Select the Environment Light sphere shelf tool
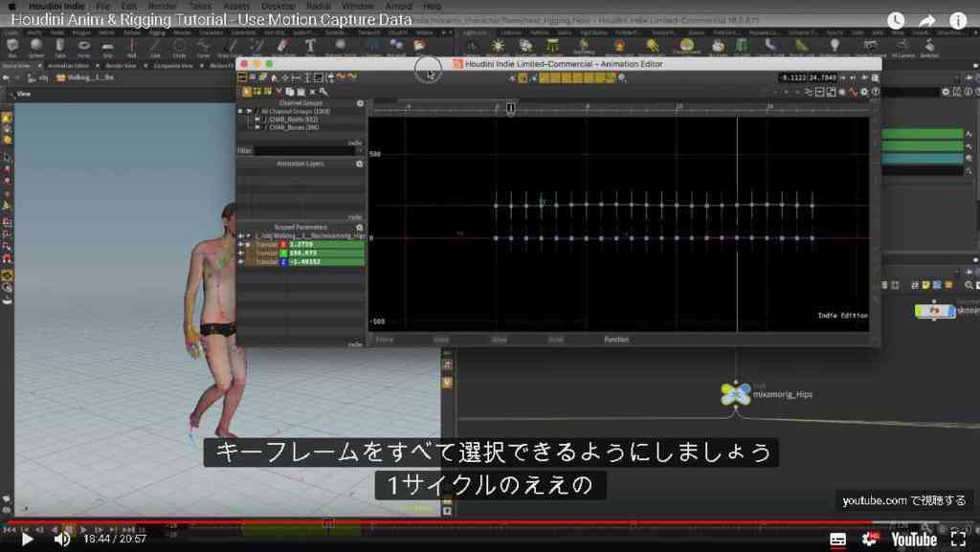 tap(686, 46)
